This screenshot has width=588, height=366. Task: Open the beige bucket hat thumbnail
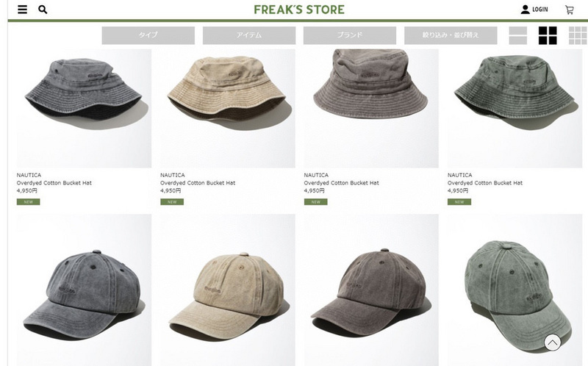228,108
